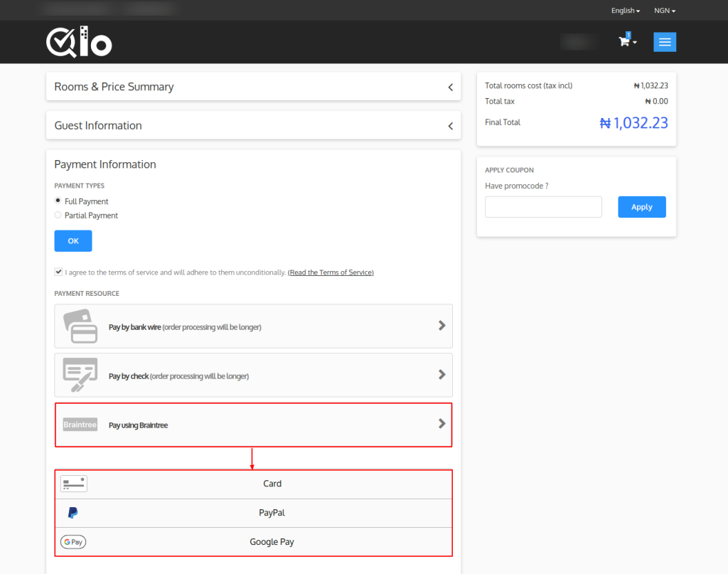Open the Read the Terms of Service link
Image resolution: width=728 pixels, height=574 pixels.
coord(331,272)
